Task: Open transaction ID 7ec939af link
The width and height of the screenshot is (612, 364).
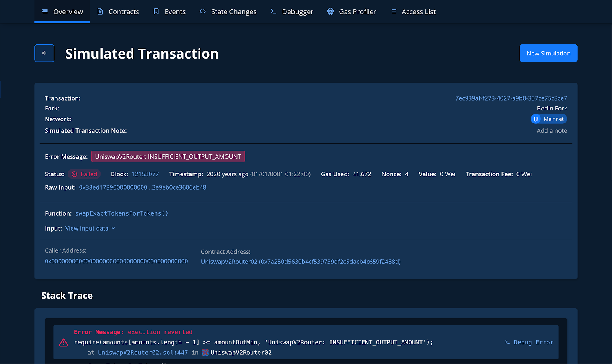Action: (x=511, y=98)
